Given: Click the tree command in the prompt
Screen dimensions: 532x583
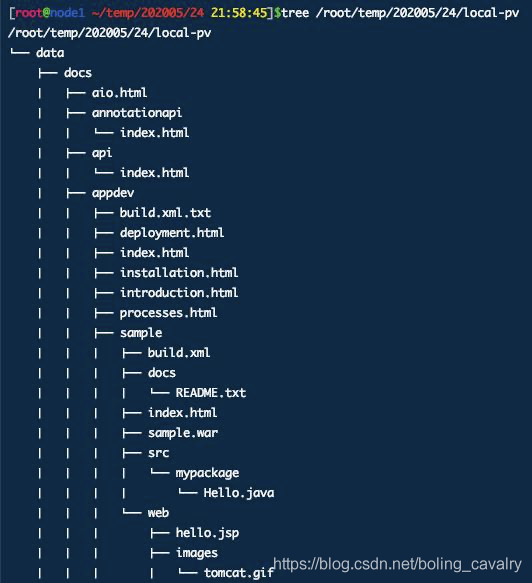Looking at the screenshot, I should point(295,13).
